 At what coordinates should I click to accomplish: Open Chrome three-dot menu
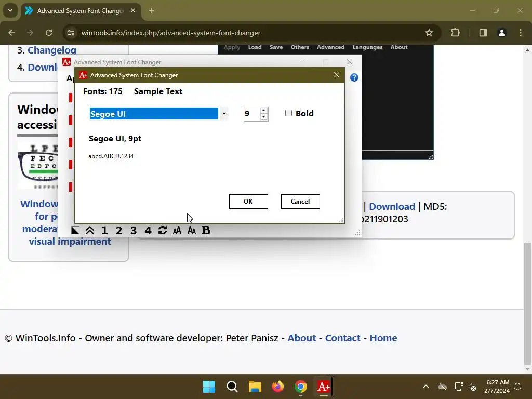pos(521,33)
